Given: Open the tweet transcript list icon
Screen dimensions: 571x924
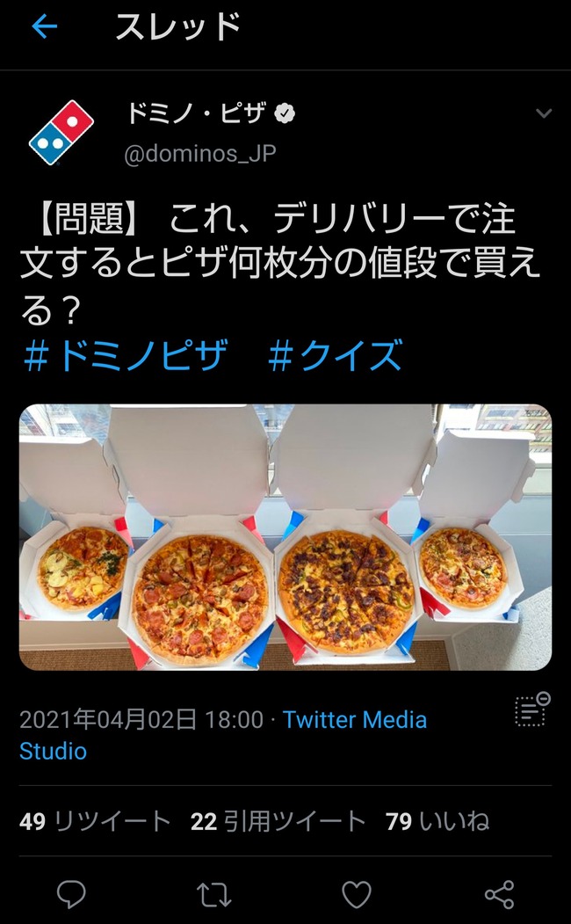Looking at the screenshot, I should click(532, 709).
